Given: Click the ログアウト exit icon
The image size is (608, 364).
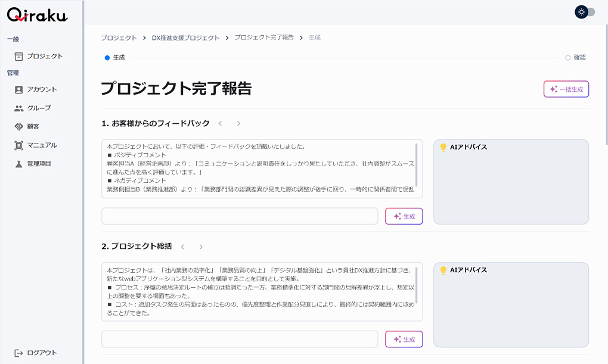Looking at the screenshot, I should point(19,353).
